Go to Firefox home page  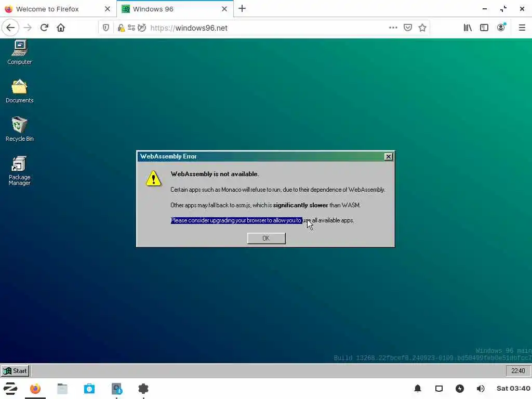[61, 28]
